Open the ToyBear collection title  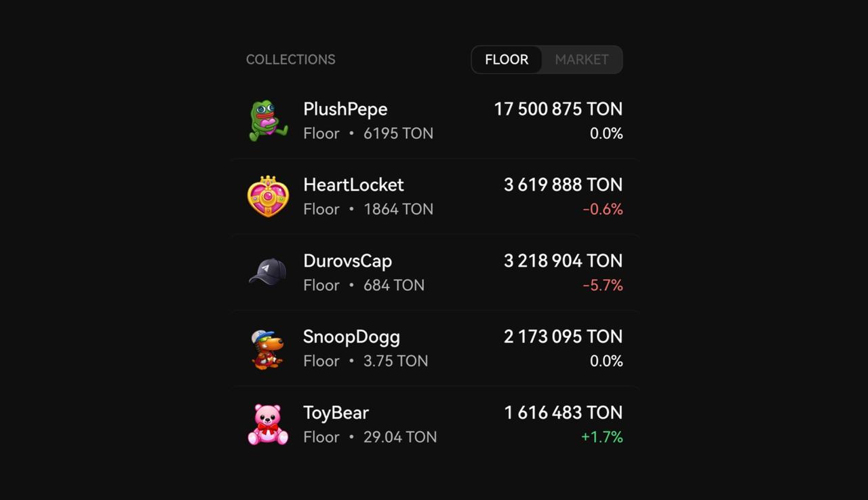336,412
